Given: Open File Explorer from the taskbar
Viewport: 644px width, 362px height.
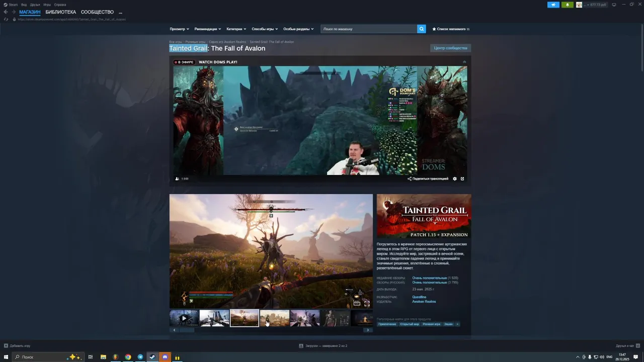Looking at the screenshot, I should [x=103, y=357].
